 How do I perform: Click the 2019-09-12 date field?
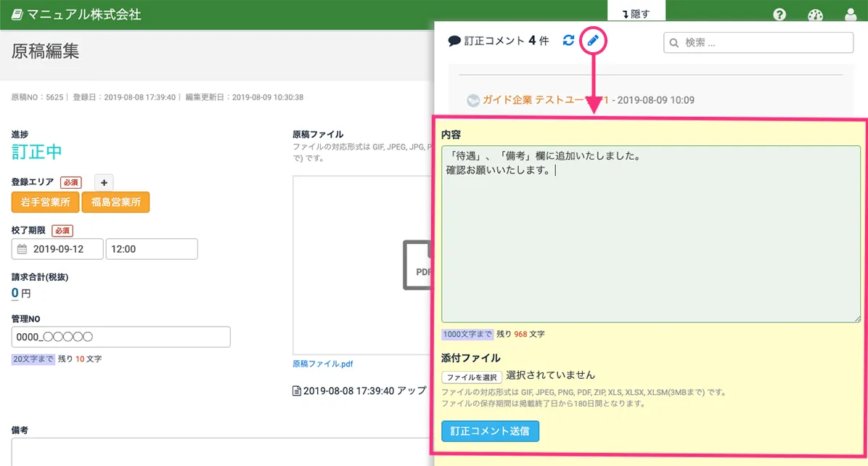tap(57, 249)
